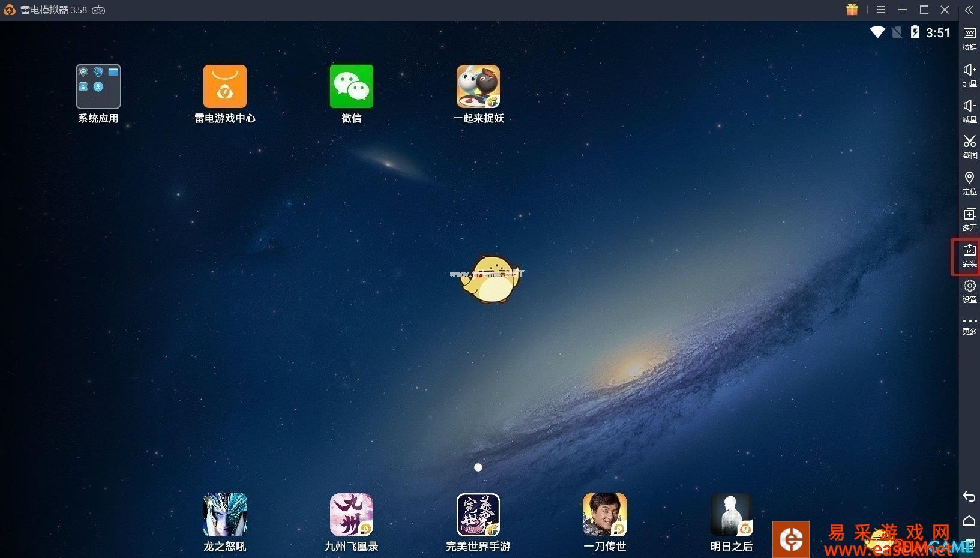Open 定位 location tool

(969, 183)
